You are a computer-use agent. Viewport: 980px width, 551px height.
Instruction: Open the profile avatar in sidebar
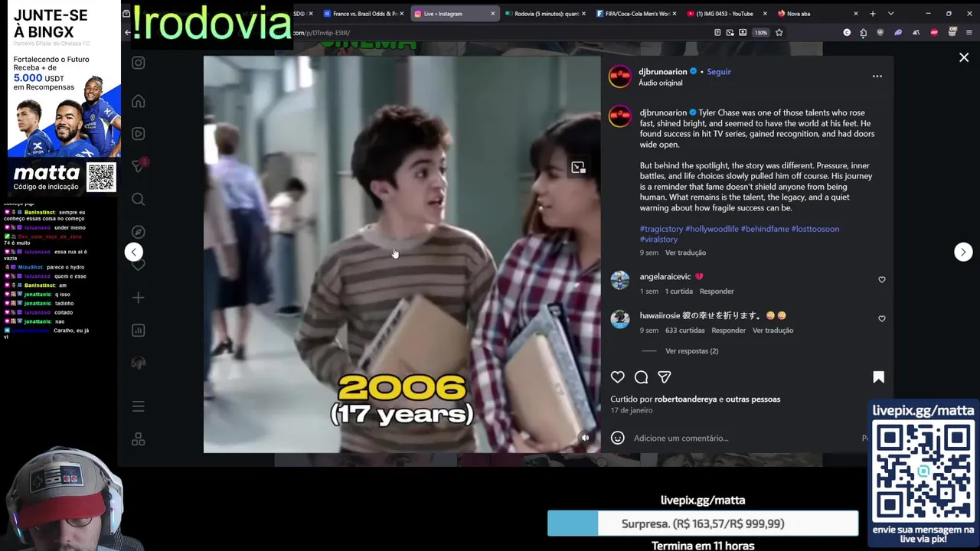138,363
